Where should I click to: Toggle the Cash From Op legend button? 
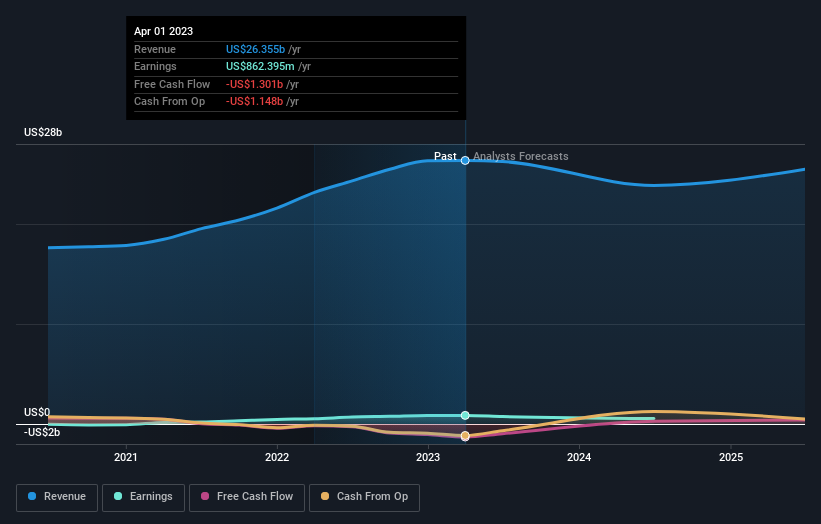point(364,497)
